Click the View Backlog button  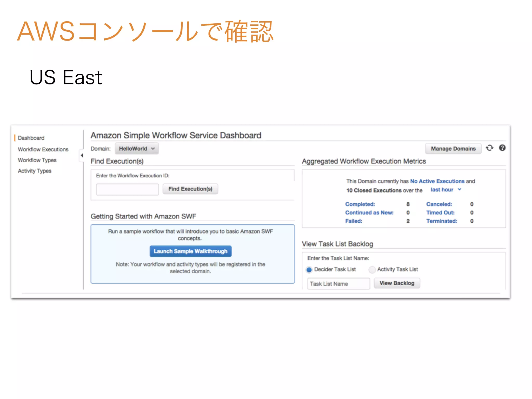click(397, 283)
